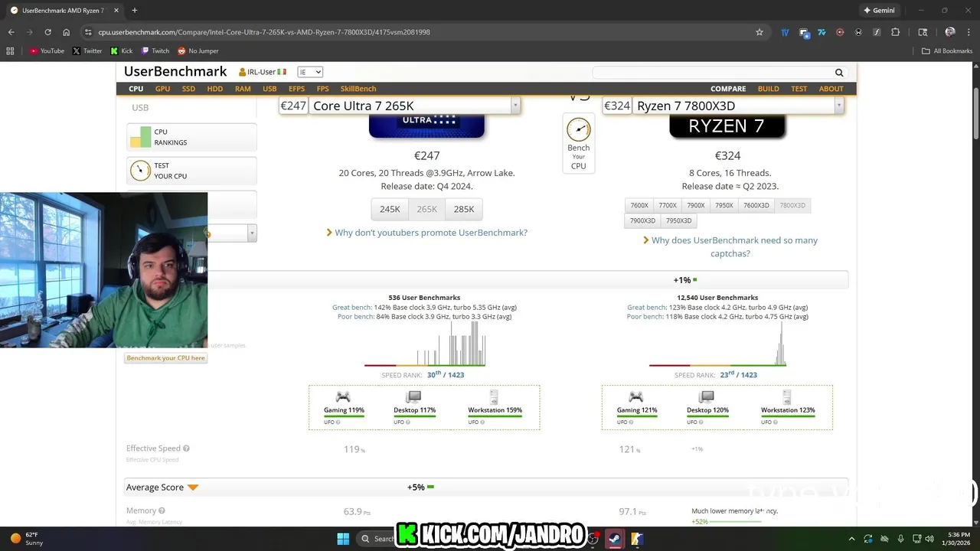The image size is (980, 551).
Task: Select the RAM menu tab
Action: coord(243,89)
